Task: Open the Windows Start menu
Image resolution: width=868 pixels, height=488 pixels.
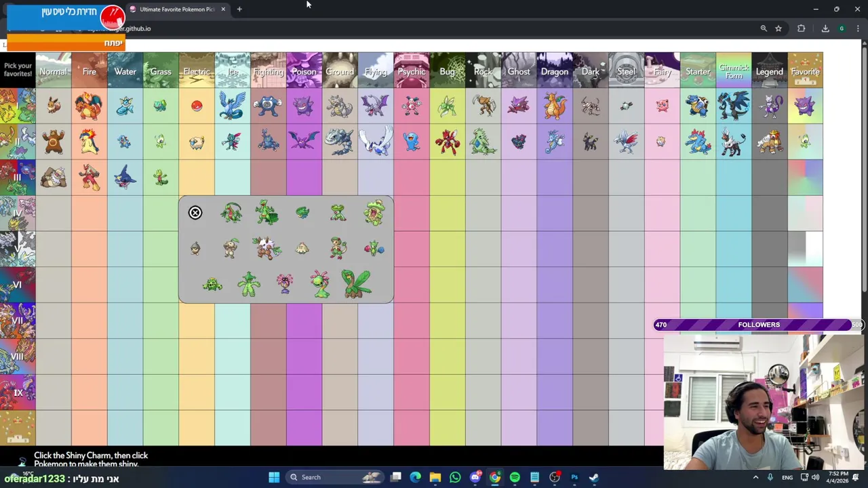Action: click(274, 477)
